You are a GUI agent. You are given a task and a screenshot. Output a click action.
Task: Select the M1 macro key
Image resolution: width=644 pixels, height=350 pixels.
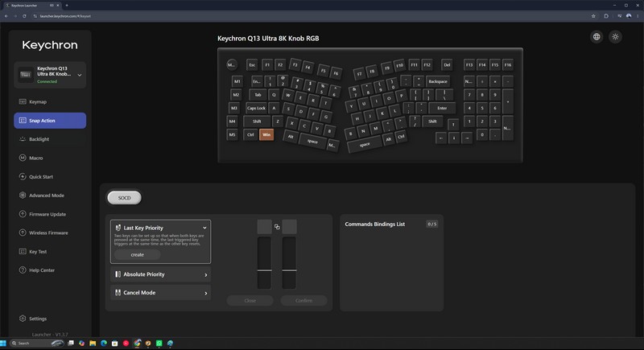(x=237, y=81)
